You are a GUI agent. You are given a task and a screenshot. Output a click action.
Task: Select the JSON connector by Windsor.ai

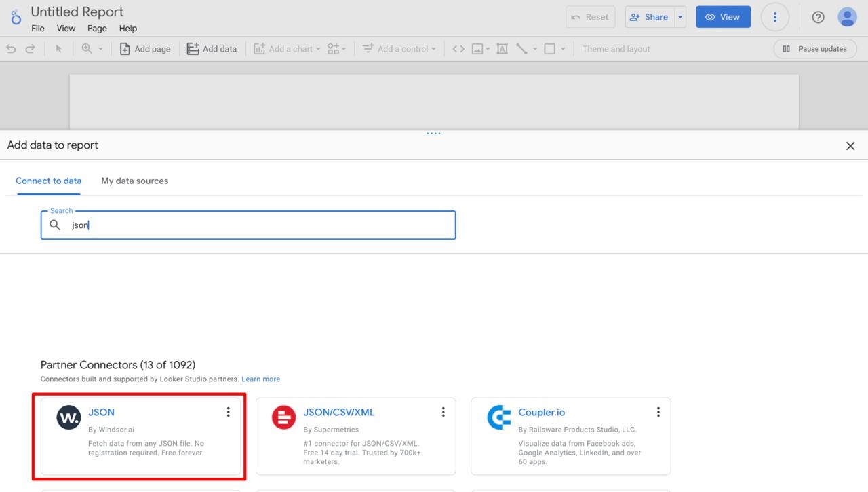(x=141, y=436)
